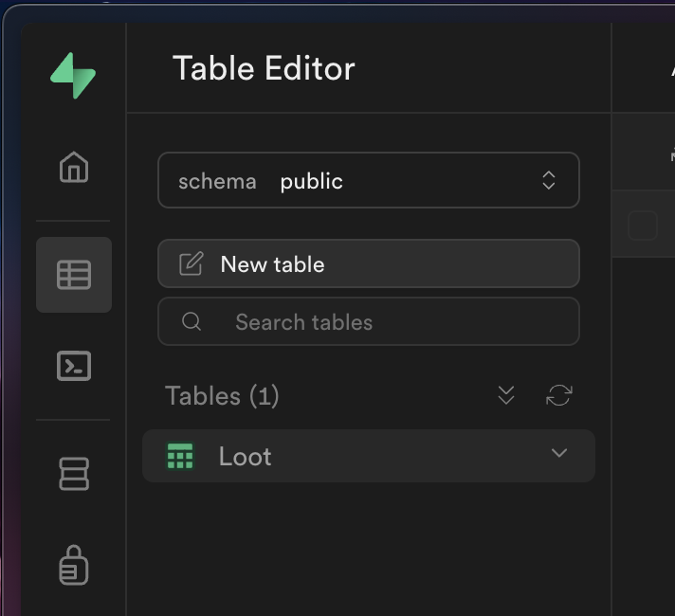
Task: Click the pencil icon on New table
Action: click(x=192, y=263)
